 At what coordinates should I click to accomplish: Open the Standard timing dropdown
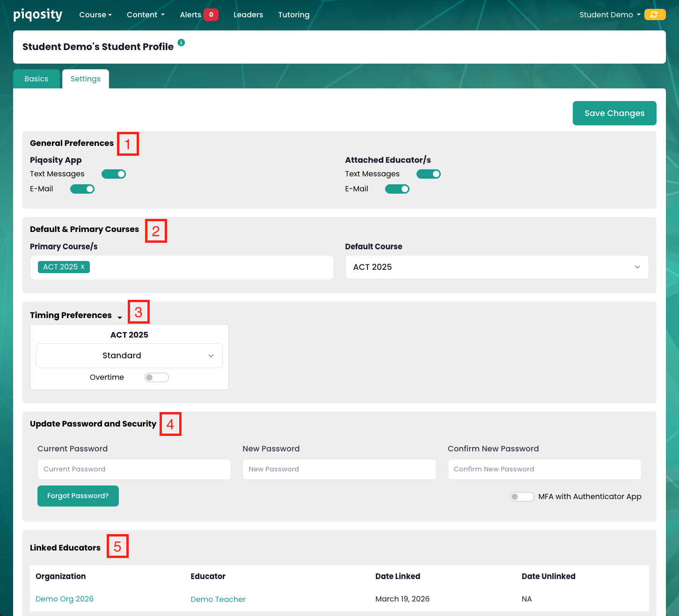[x=129, y=355]
